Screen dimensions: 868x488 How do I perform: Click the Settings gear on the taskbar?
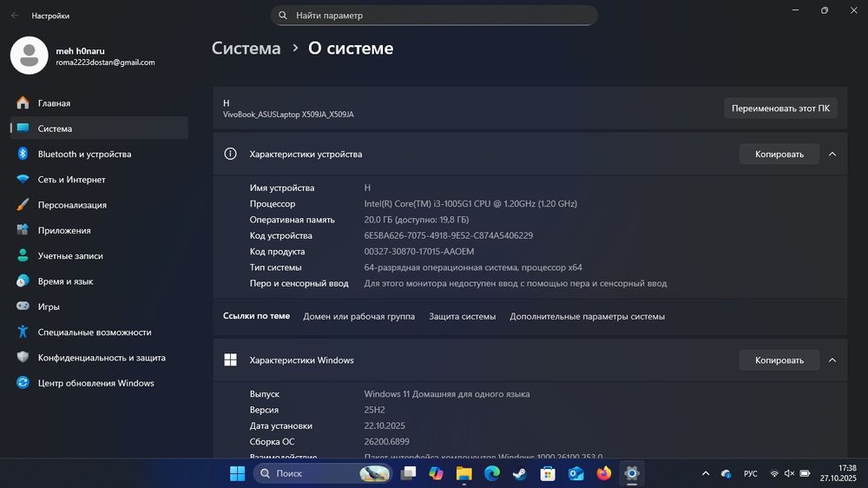coord(632,473)
